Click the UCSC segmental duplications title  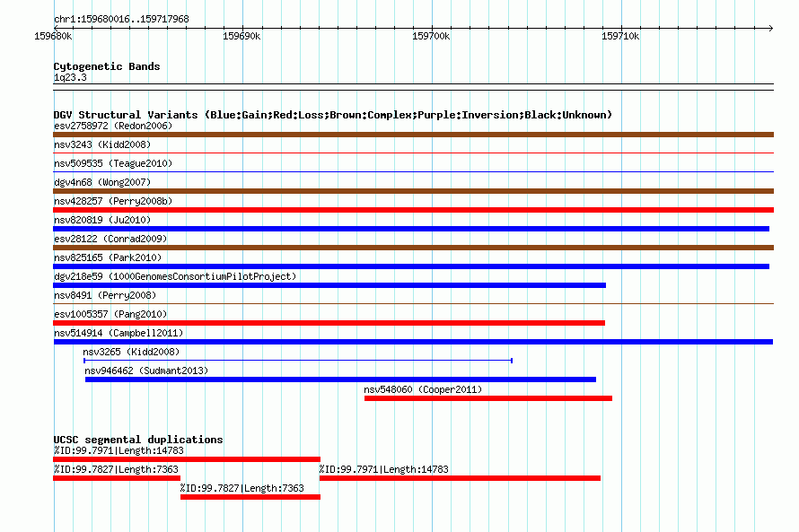(x=138, y=440)
